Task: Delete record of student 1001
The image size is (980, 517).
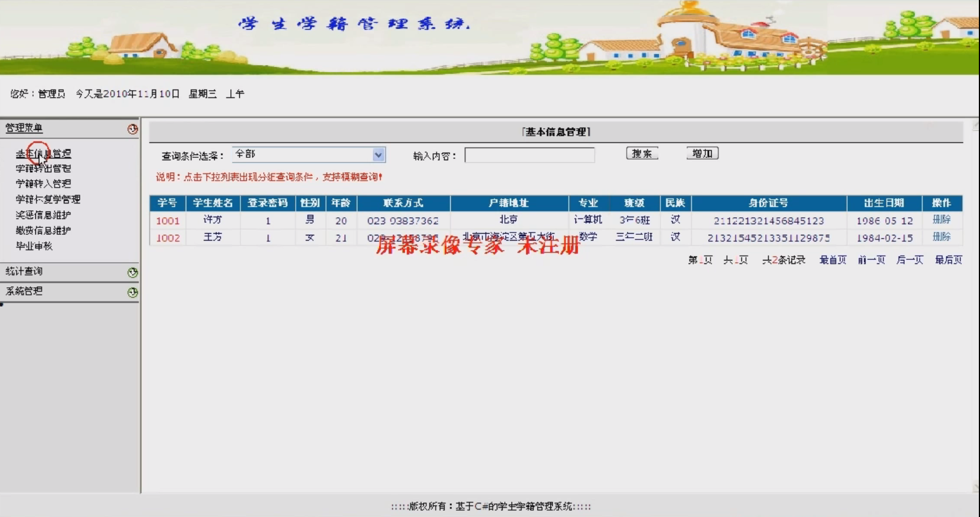Action: [x=941, y=219]
